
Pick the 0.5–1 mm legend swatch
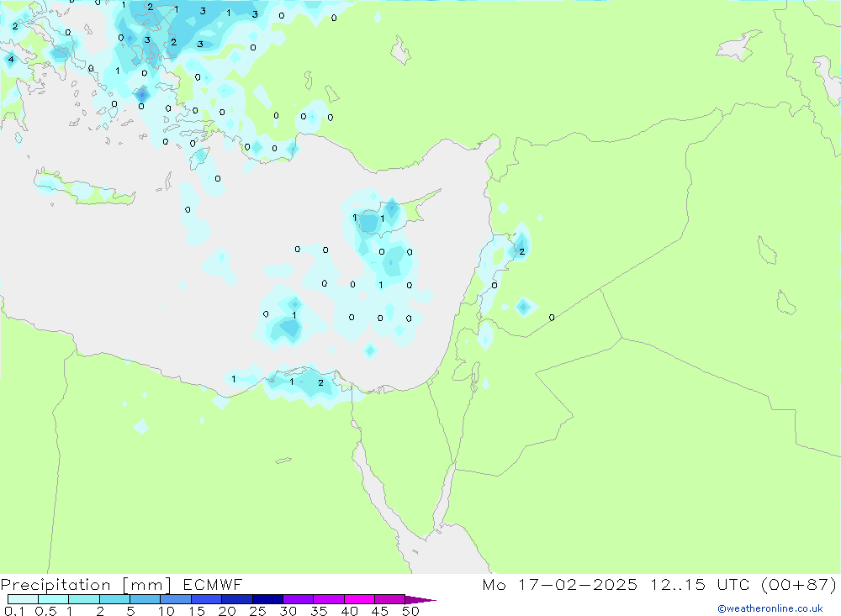tap(53, 599)
